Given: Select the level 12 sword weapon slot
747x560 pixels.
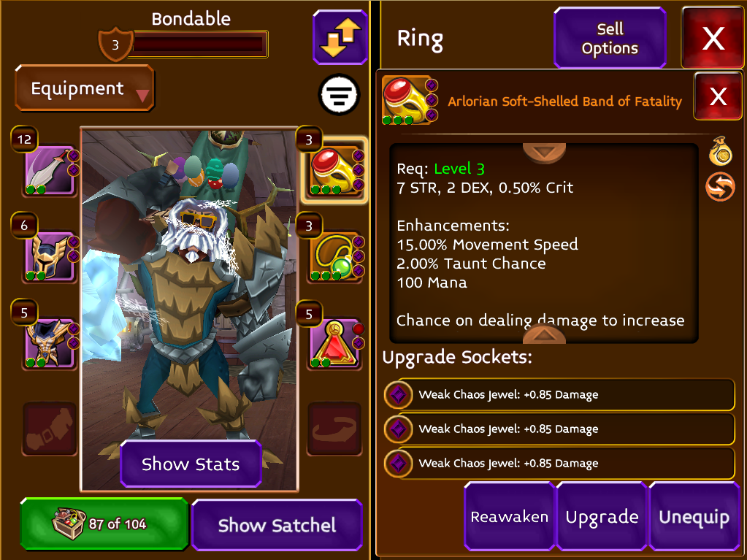Looking at the screenshot, I should coord(50,170).
